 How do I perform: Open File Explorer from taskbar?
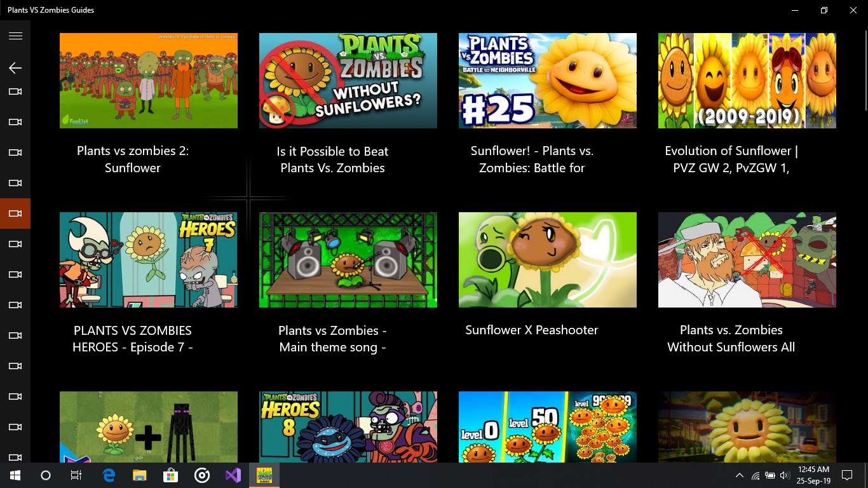(140, 475)
